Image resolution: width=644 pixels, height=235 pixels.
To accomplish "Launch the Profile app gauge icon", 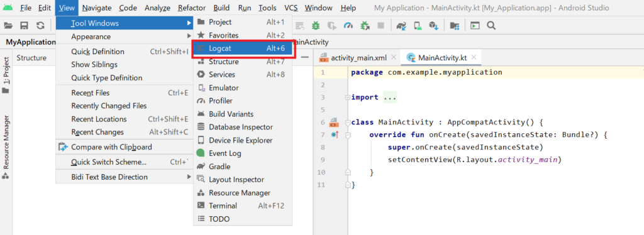I will click(348, 26).
